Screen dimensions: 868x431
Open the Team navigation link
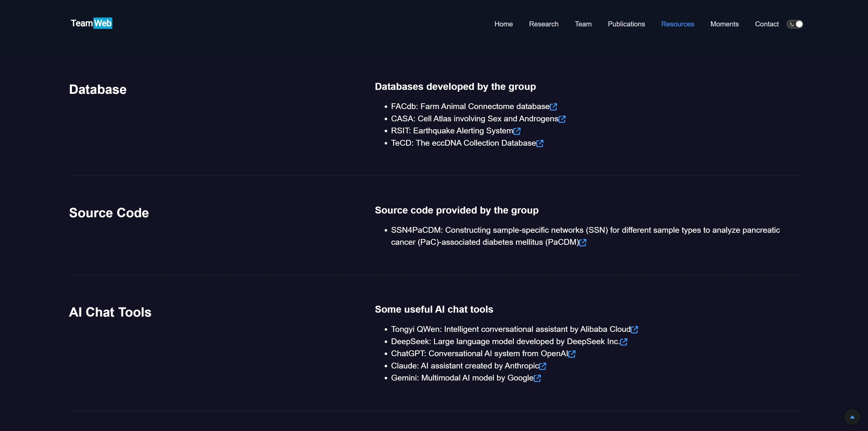coord(583,24)
